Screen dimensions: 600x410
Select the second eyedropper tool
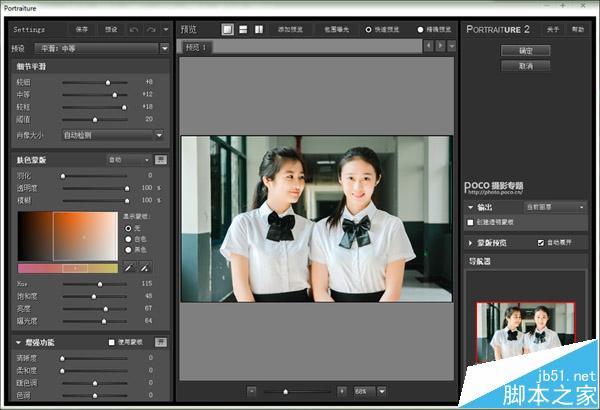(x=145, y=267)
